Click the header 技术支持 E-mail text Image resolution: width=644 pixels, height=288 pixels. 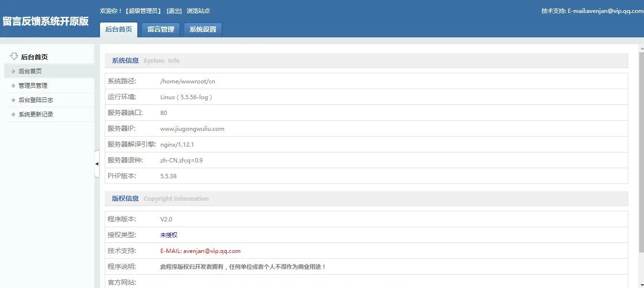592,11
